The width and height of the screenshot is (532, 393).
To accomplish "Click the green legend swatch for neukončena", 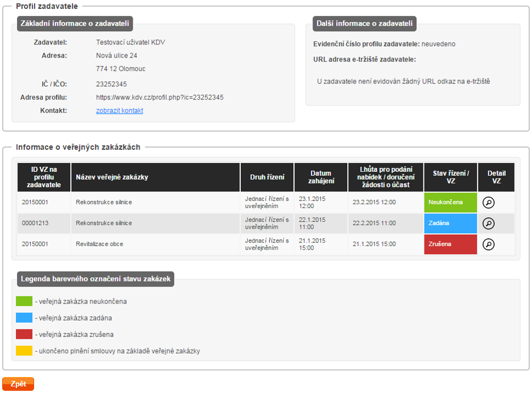I will coord(24,301).
